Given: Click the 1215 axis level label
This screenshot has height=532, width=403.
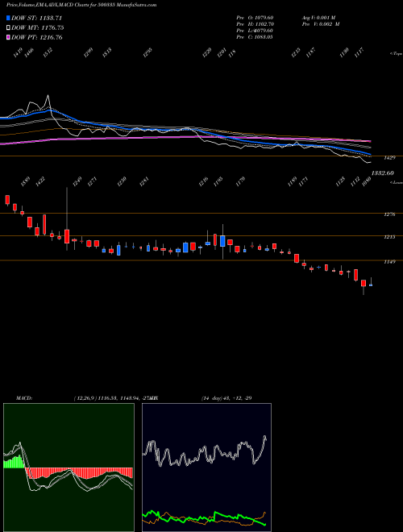Looking at the screenshot, I should pyautogui.click(x=388, y=237).
